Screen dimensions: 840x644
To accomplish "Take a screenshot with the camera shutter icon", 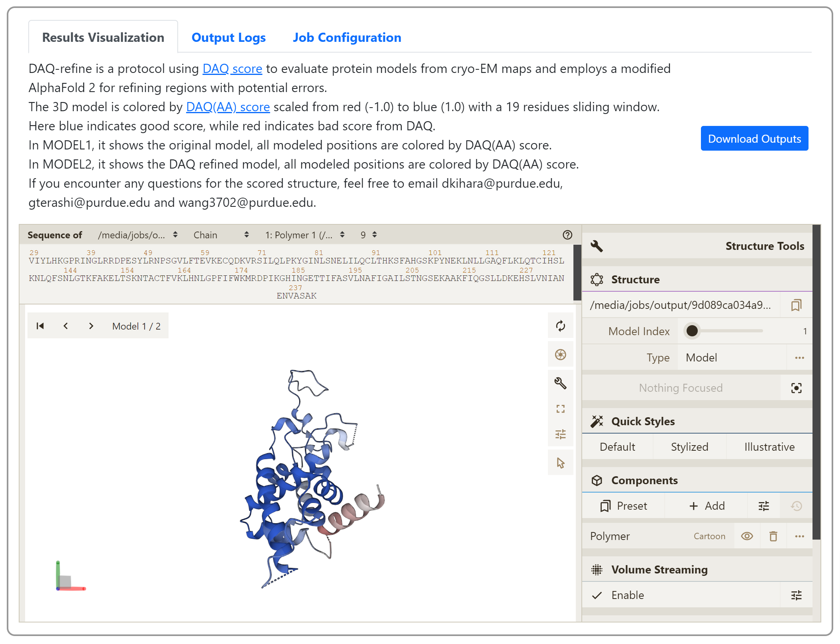I will (560, 354).
